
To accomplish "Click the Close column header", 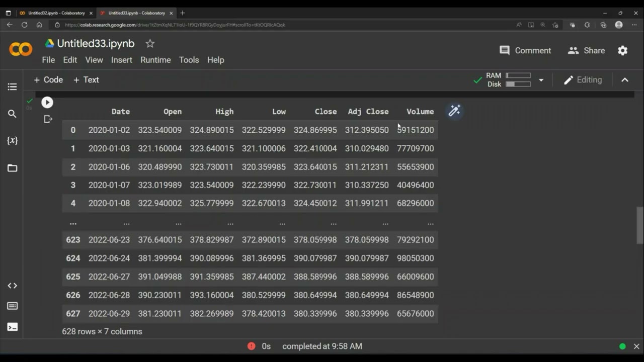I will pyautogui.click(x=326, y=112).
